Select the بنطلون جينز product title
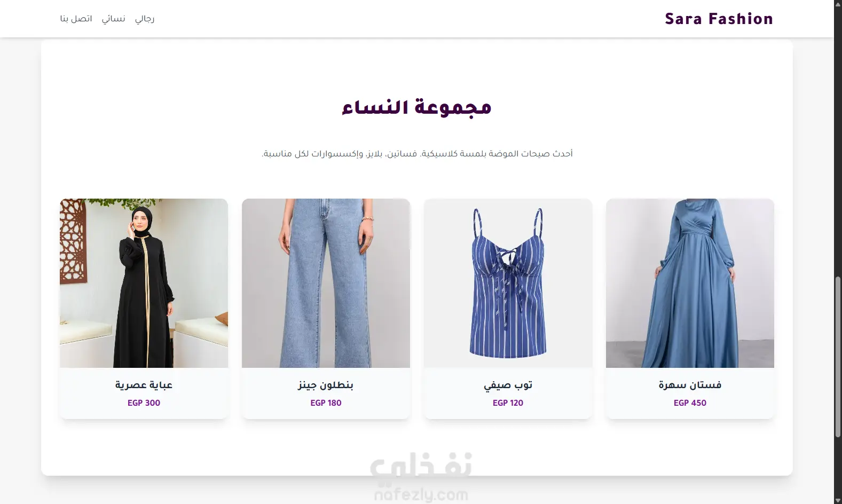This screenshot has width=842, height=504. click(326, 385)
